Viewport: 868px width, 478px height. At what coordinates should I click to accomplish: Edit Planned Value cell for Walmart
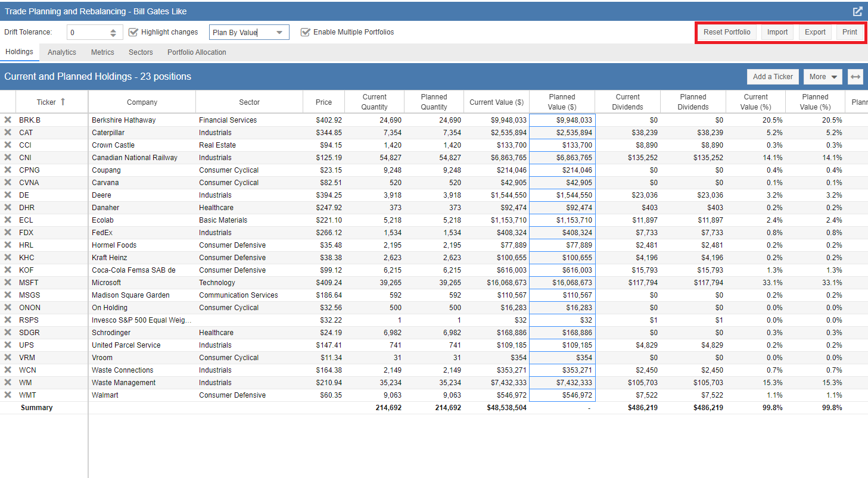pyautogui.click(x=562, y=395)
